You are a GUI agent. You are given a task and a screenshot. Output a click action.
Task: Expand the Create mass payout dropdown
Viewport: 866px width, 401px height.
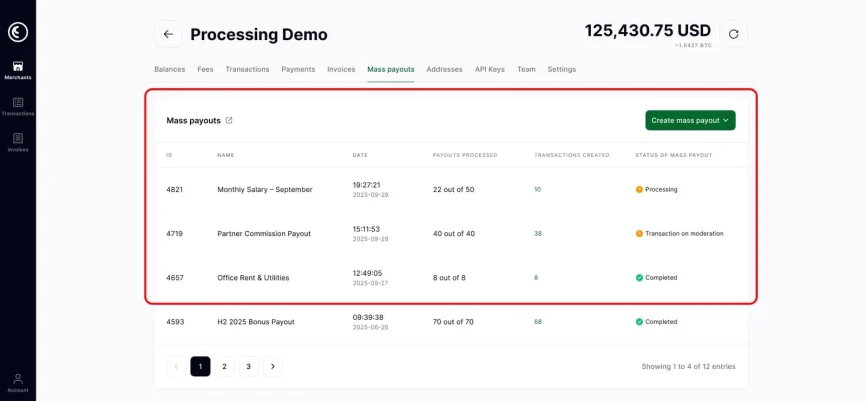690,120
